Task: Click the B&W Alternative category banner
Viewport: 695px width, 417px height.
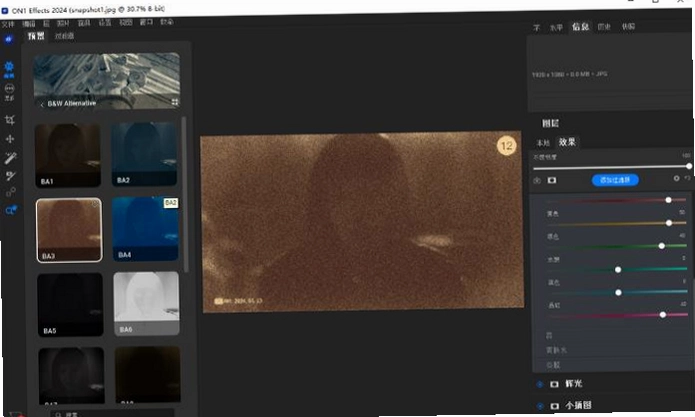Action: pos(107,81)
